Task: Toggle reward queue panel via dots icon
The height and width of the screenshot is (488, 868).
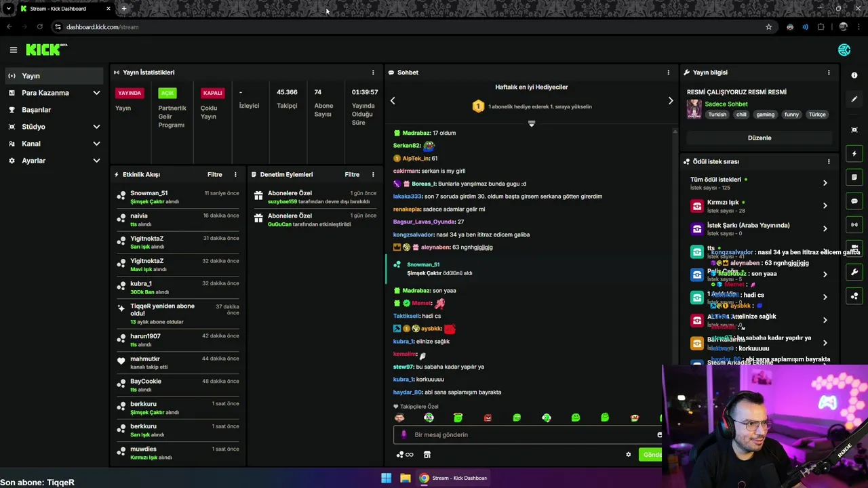Action: point(854,296)
